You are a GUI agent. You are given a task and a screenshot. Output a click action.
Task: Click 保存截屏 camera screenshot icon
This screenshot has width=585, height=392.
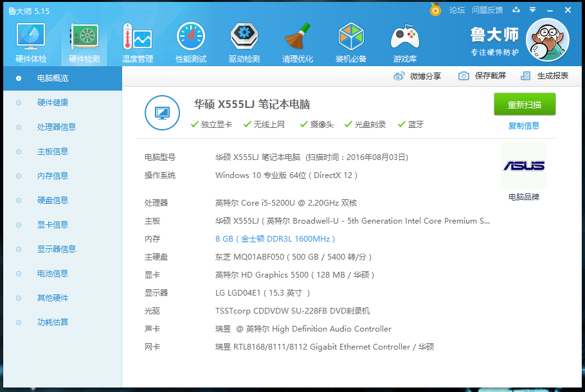coord(464,76)
